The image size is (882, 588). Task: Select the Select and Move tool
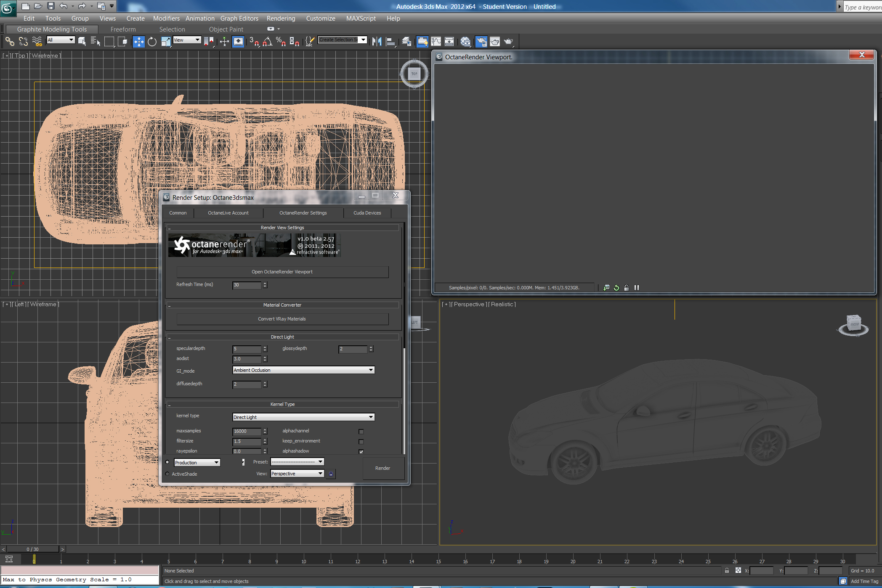[138, 42]
